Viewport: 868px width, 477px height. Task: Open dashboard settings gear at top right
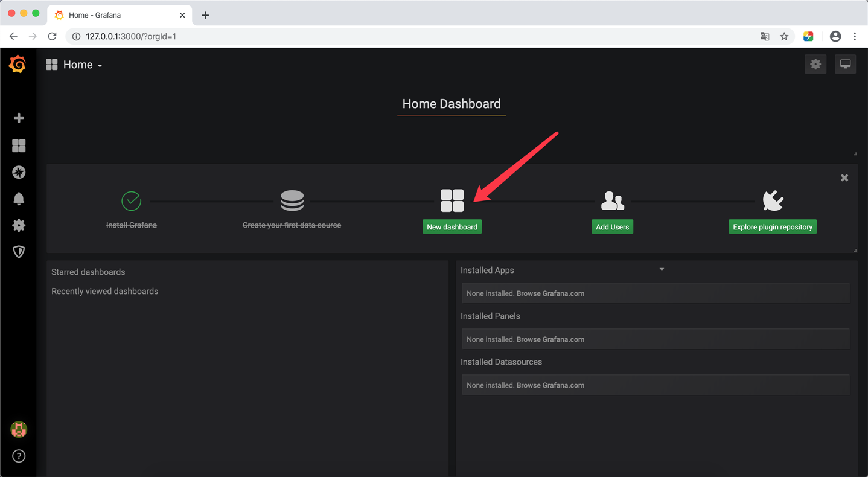coord(815,64)
